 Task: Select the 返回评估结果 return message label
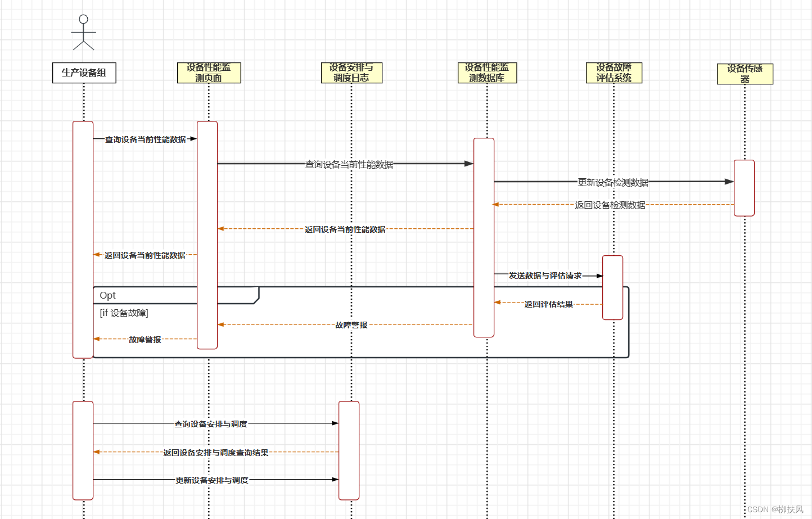point(549,304)
